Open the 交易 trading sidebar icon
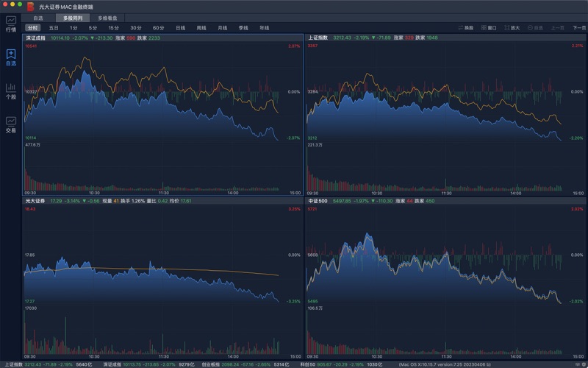 pos(10,124)
